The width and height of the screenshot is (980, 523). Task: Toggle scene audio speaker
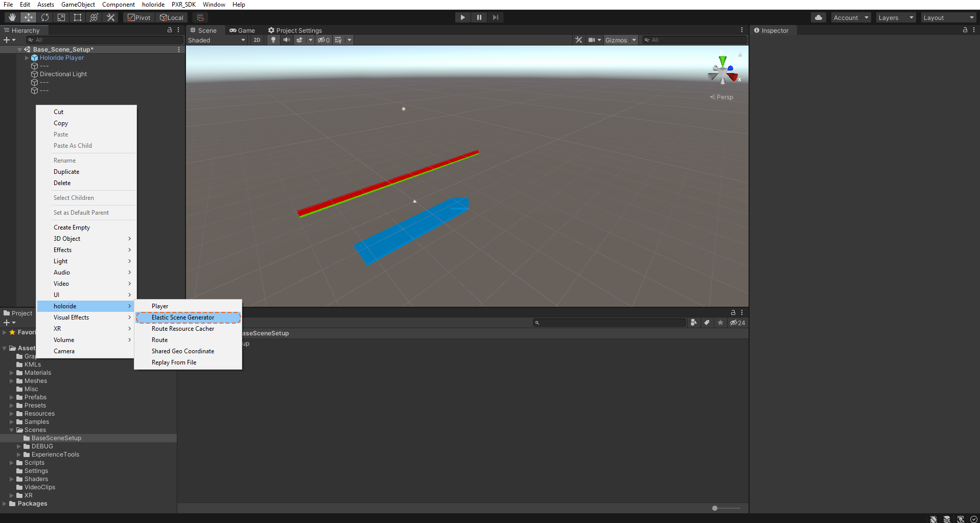pyautogui.click(x=287, y=40)
